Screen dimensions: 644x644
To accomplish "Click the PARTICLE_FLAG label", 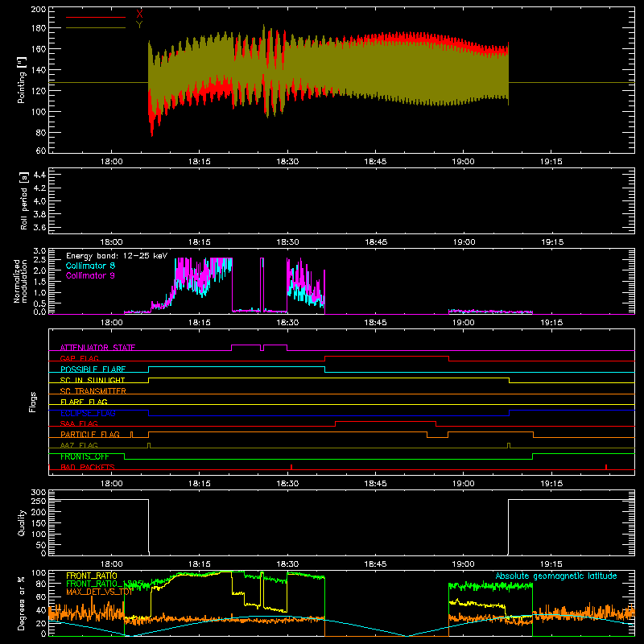I will click(90, 435).
